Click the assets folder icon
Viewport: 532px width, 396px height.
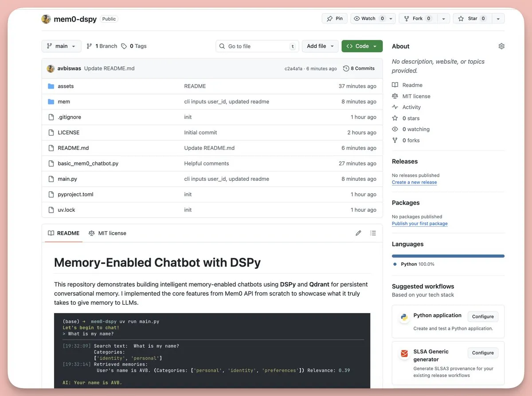coord(51,86)
